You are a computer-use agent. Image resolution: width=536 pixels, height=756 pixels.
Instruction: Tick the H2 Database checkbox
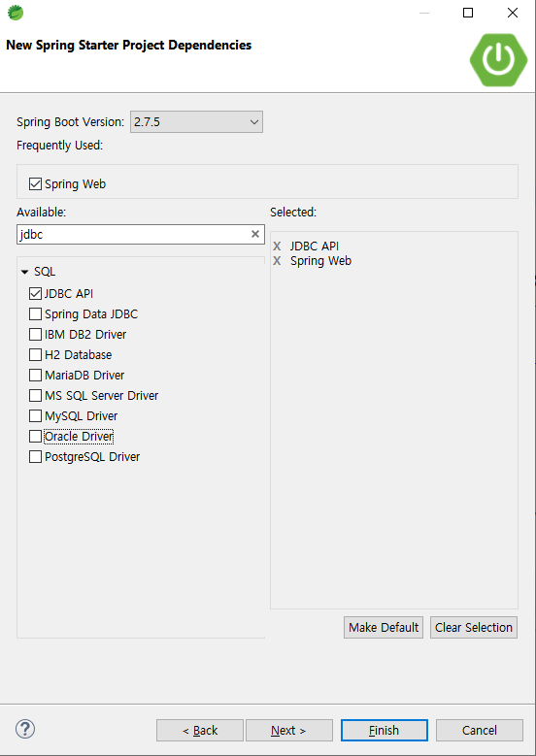(35, 354)
